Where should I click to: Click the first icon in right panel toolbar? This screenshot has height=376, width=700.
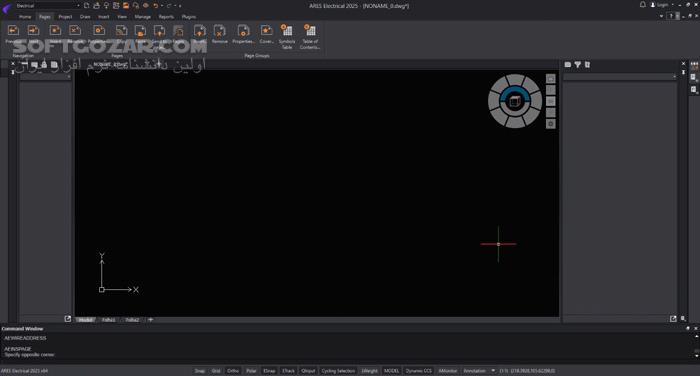point(568,65)
